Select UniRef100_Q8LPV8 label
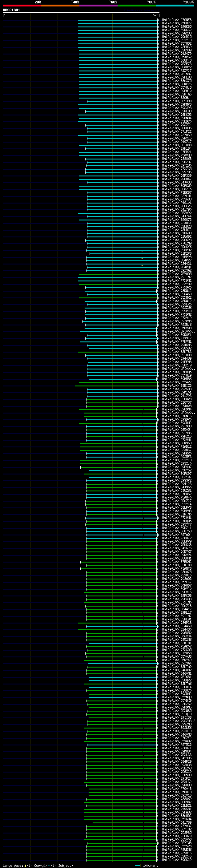The image size is (197, 868). coord(177,507)
